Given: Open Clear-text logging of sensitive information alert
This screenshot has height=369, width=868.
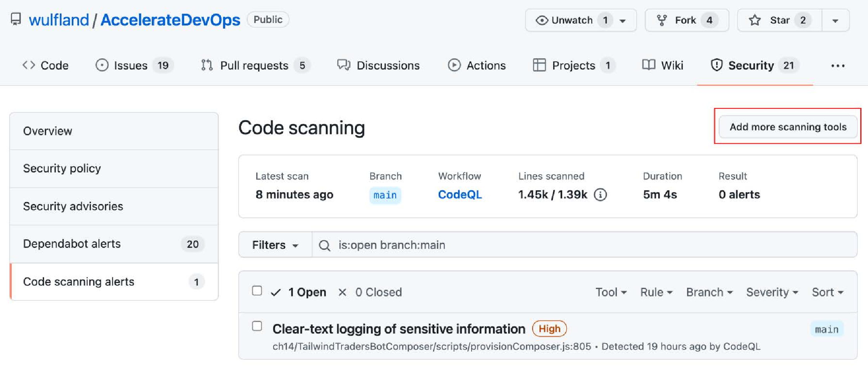Looking at the screenshot, I should 399,329.
